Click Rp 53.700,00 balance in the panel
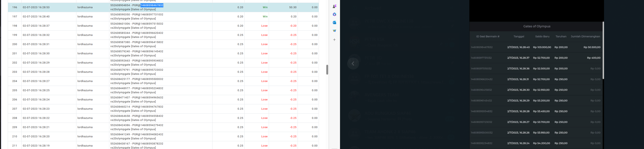This screenshot has height=149, width=644. click(x=541, y=122)
